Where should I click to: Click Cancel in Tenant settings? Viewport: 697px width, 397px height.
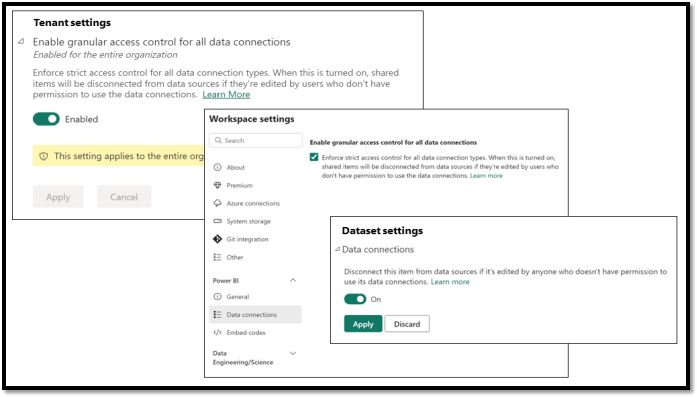tap(124, 197)
